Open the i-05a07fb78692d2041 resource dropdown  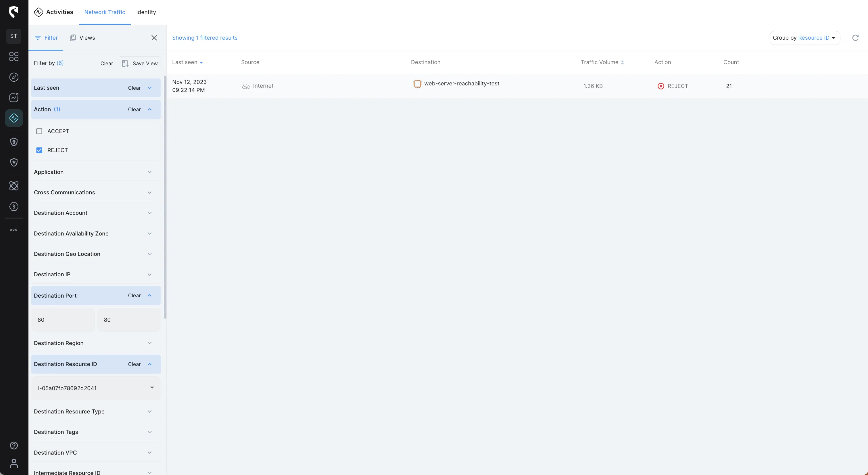[x=96, y=388]
